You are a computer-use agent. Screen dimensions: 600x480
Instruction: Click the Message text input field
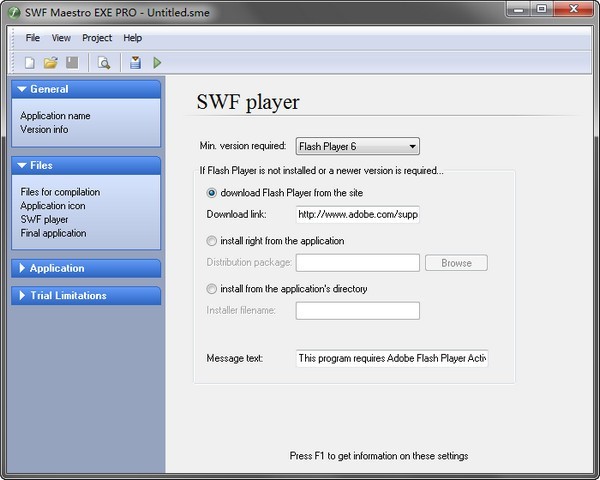pos(392,358)
